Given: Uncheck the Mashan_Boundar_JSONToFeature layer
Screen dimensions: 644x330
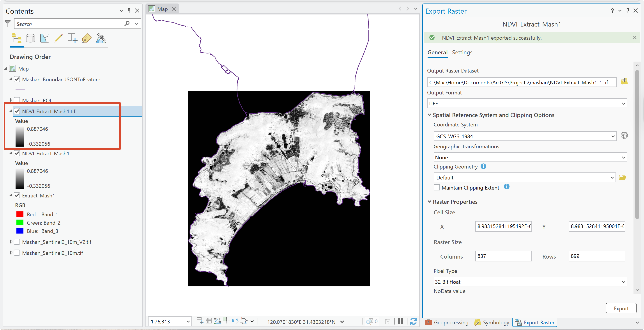Looking at the screenshot, I should point(17,79).
